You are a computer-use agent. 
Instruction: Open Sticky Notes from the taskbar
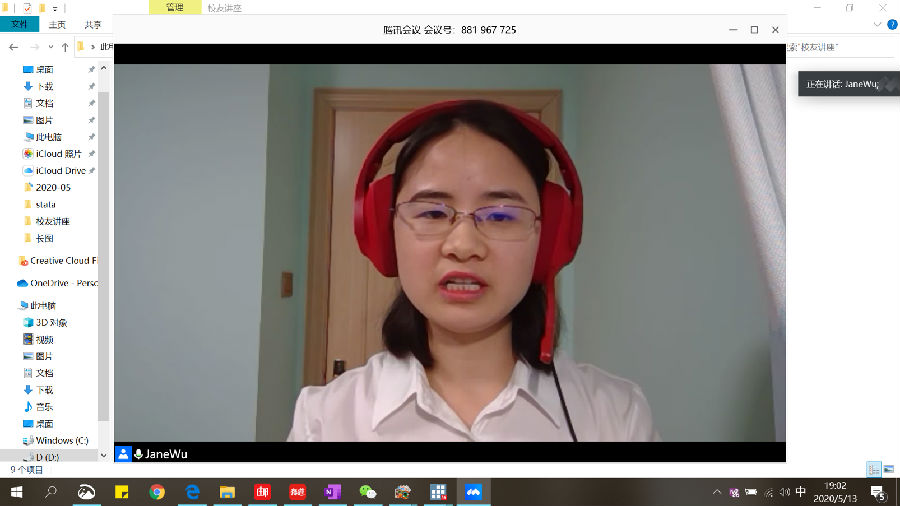tap(122, 492)
